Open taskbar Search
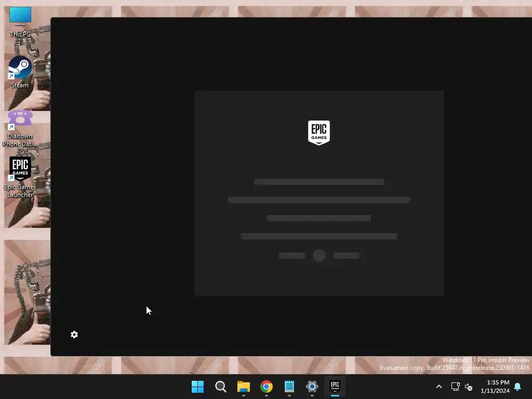Screen dimensions: 532x399 220,387
